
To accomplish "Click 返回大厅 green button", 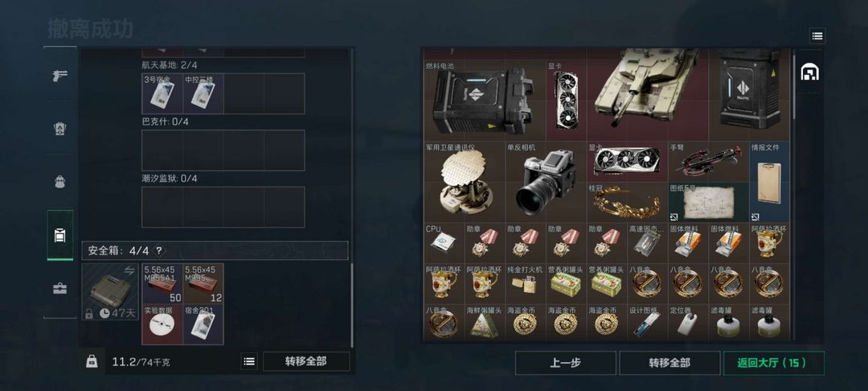I will pos(773,364).
